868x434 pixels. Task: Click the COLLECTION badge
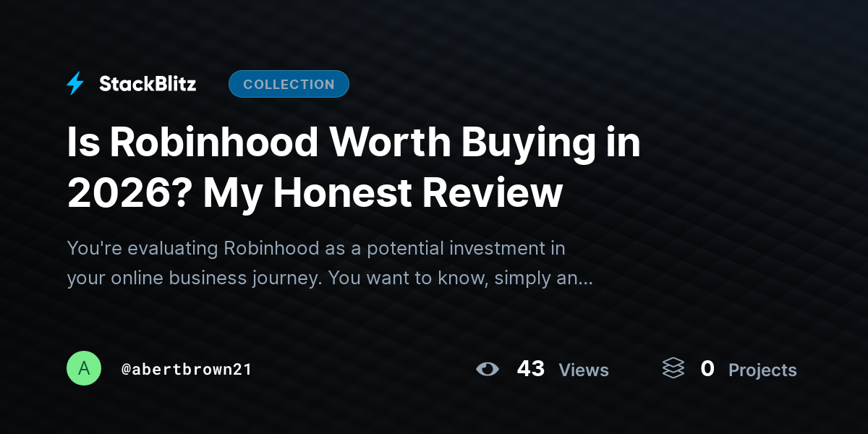click(x=289, y=84)
